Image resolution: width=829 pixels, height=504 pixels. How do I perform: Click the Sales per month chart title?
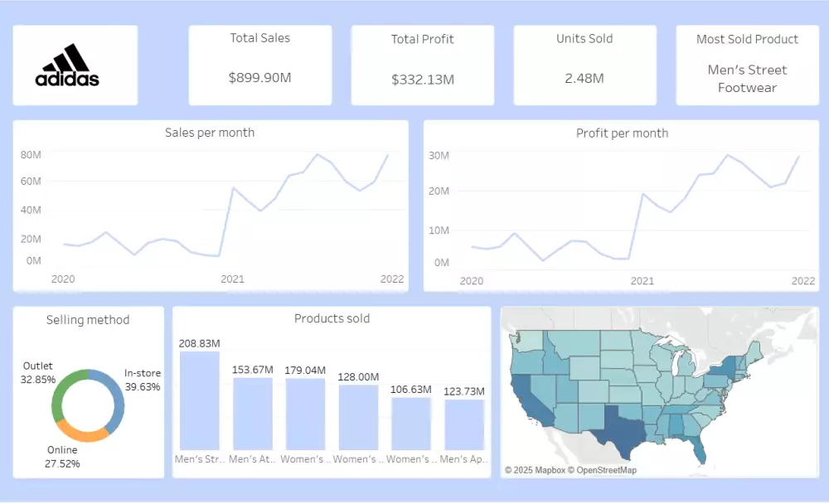pyautogui.click(x=210, y=133)
